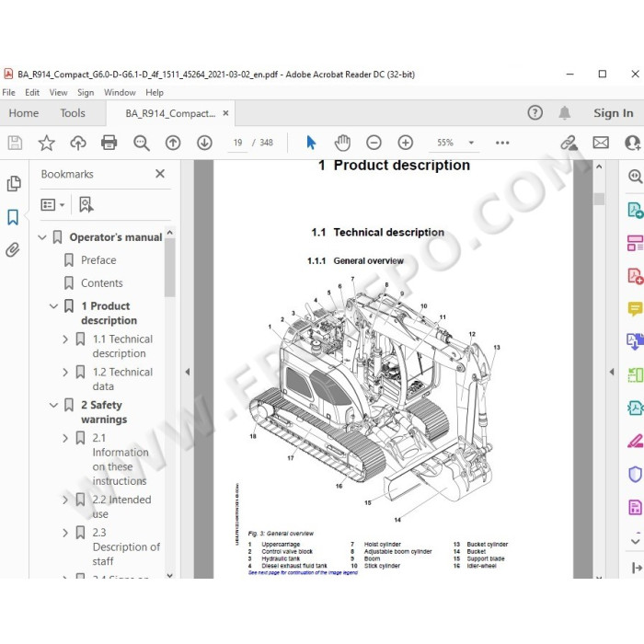Expand the 1.1 Technical description bookmark
The height and width of the screenshot is (644, 644).
tap(65, 339)
